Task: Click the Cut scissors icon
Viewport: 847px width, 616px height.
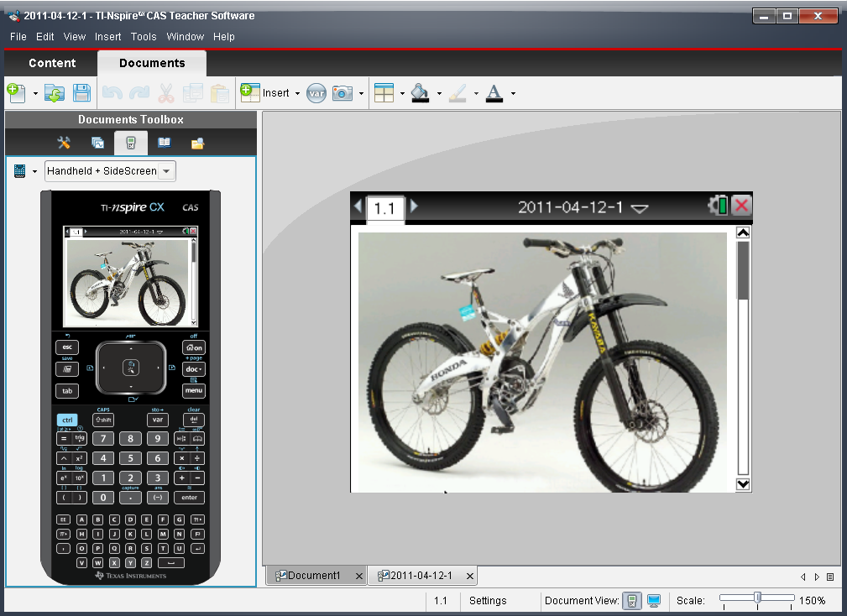Action: (x=166, y=93)
